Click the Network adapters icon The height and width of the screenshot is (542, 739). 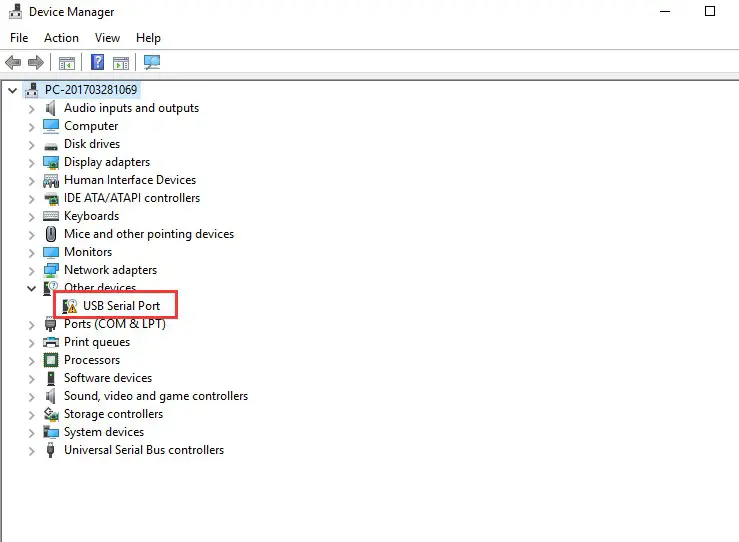(x=51, y=270)
